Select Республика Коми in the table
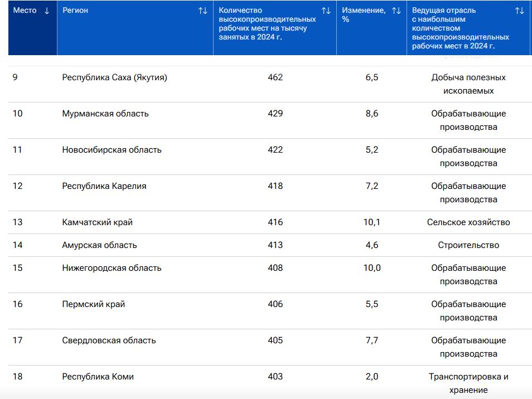The height and width of the screenshot is (399, 532). (x=98, y=377)
